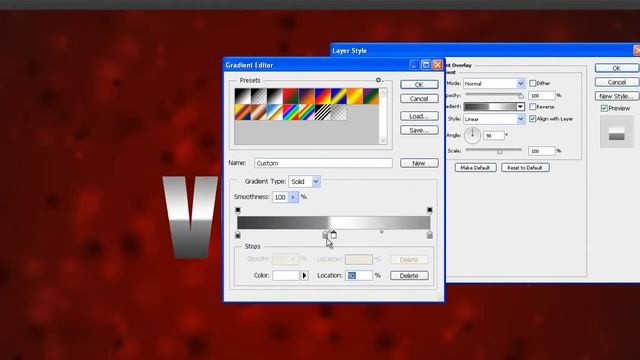The width and height of the screenshot is (640, 360).
Task: Click the Scale value field in Layer Style
Action: tap(542, 151)
